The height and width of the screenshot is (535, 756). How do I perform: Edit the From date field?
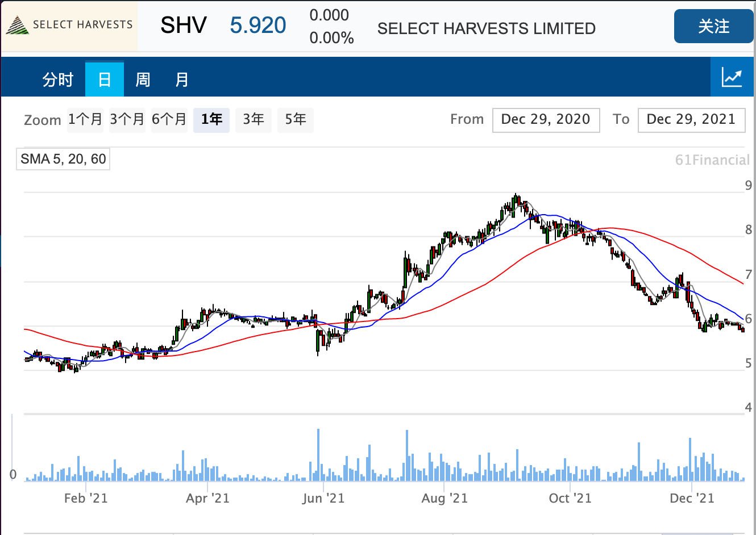point(546,120)
